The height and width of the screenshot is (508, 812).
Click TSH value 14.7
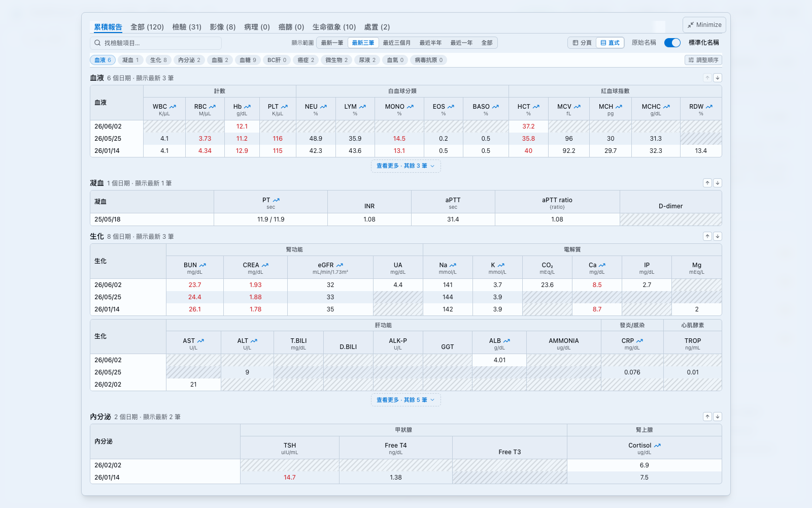(290, 478)
